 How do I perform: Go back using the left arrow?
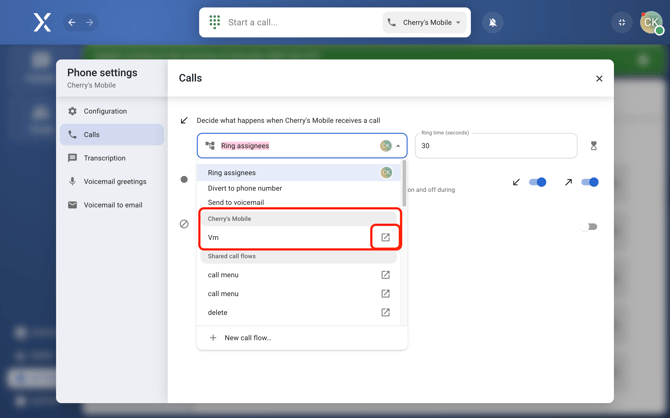pos(72,22)
